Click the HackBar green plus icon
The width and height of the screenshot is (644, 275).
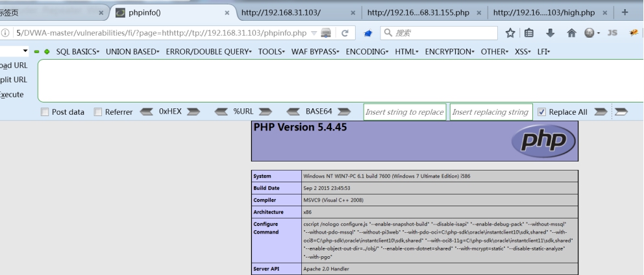point(47,52)
